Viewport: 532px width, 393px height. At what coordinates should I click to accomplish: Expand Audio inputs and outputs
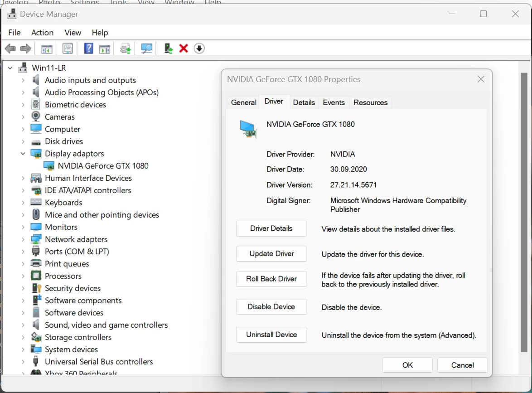click(23, 80)
